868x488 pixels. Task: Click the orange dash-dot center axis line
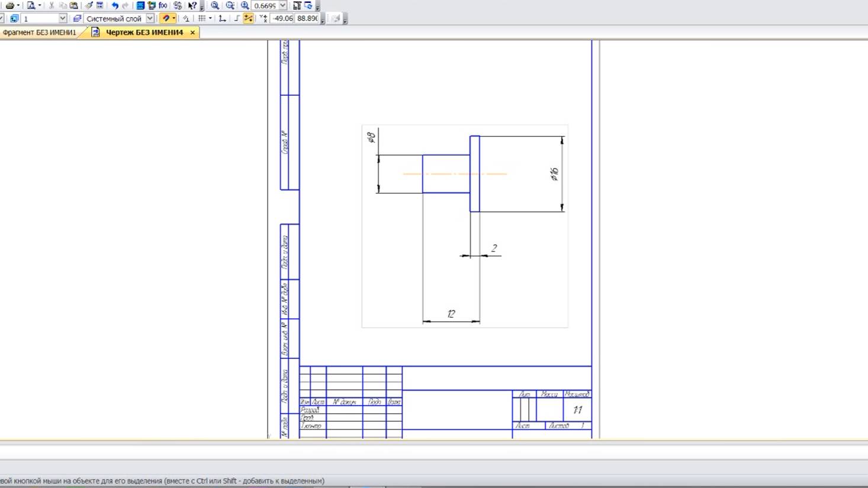(x=455, y=174)
